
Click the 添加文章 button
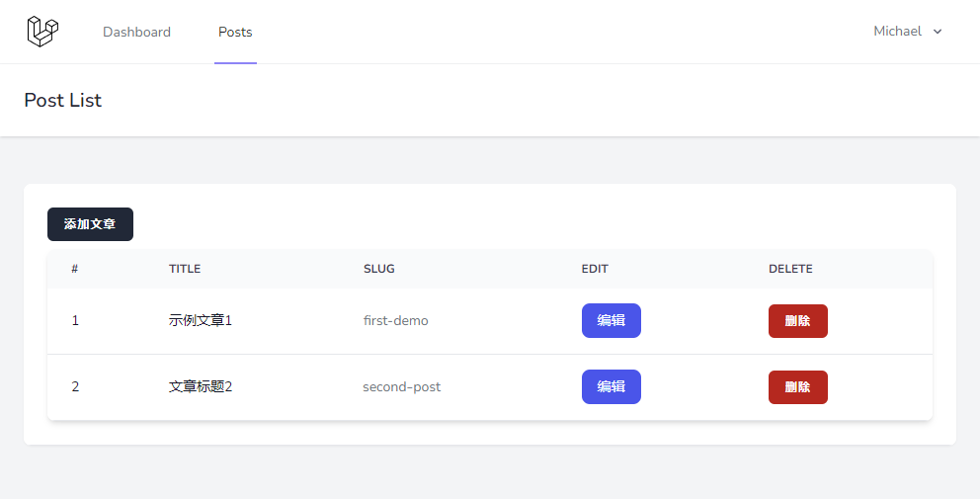[90, 224]
